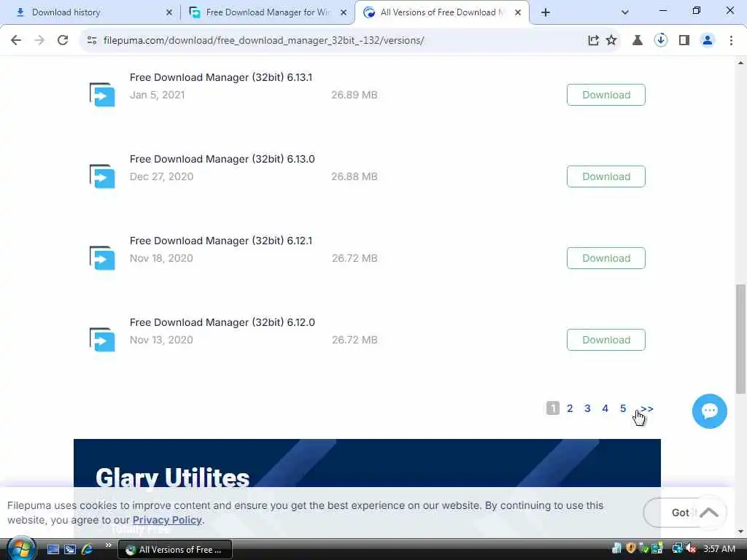Go to pagination page 3
The height and width of the screenshot is (560, 747).
[587, 408]
